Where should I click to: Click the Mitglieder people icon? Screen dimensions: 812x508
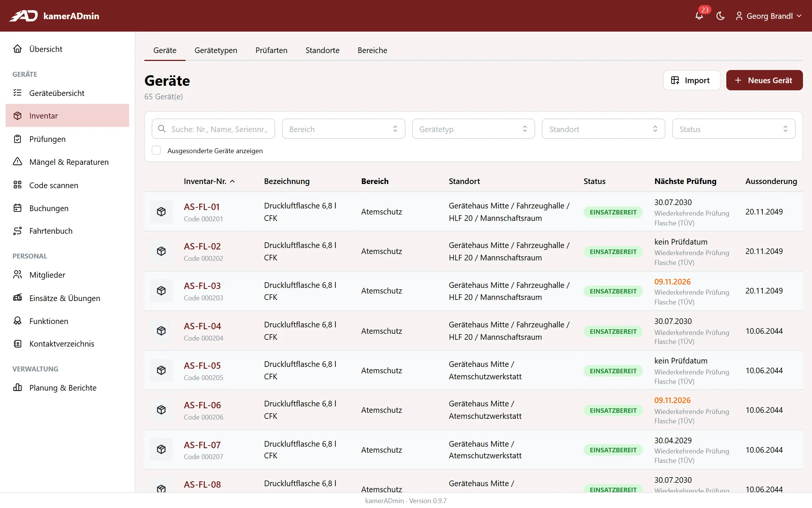[17, 275]
